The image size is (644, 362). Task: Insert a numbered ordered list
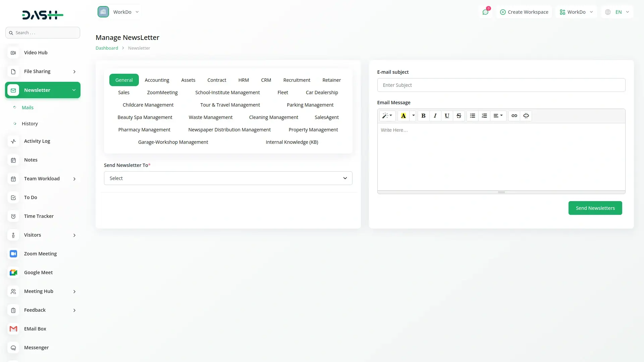point(484,116)
